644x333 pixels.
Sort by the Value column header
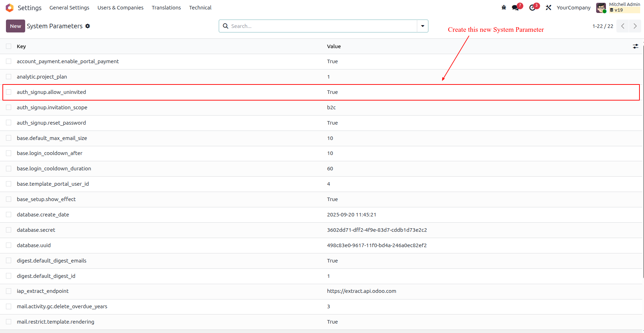(334, 46)
